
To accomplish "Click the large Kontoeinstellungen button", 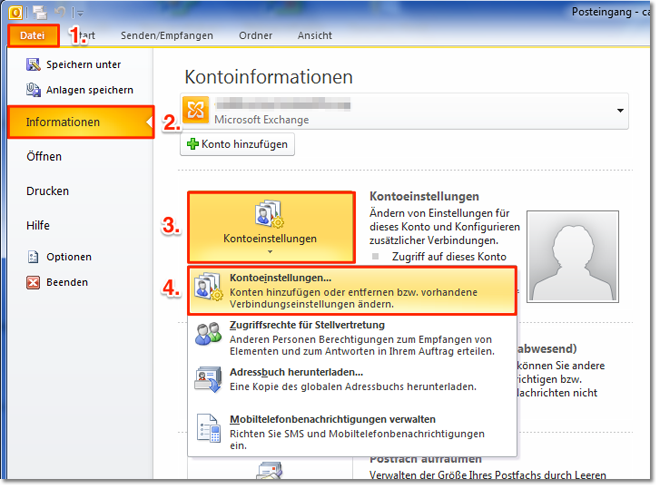I will 271,227.
